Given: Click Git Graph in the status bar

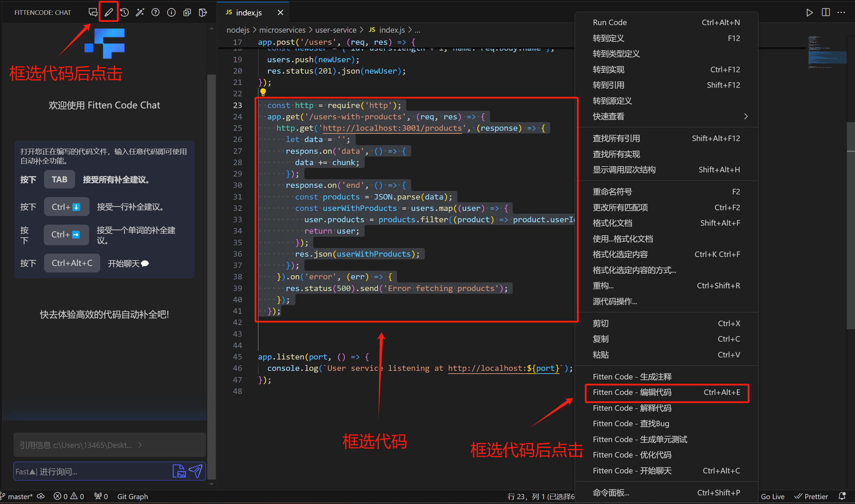Looking at the screenshot, I should [x=133, y=496].
